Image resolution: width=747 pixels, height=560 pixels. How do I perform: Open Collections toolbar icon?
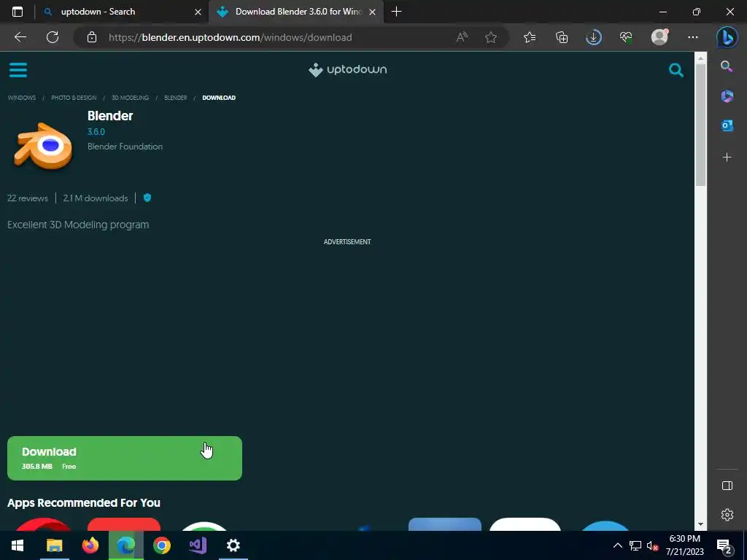[562, 37]
